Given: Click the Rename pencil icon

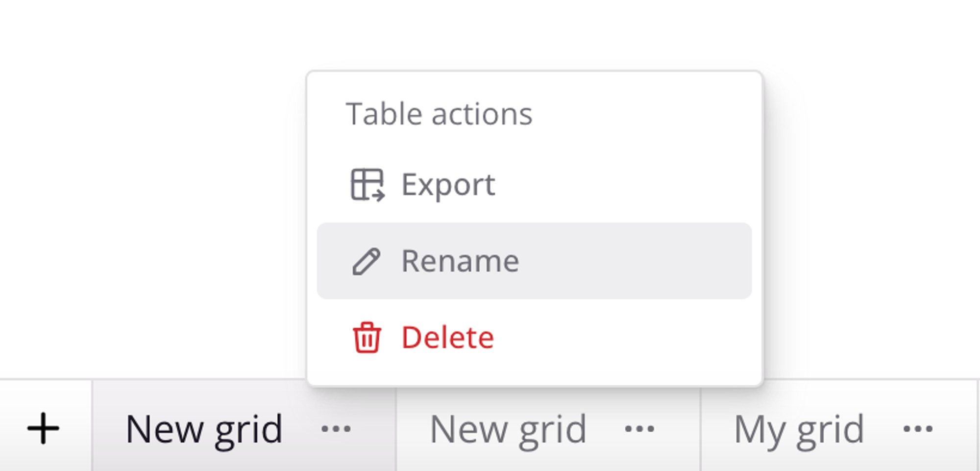Looking at the screenshot, I should point(367,261).
